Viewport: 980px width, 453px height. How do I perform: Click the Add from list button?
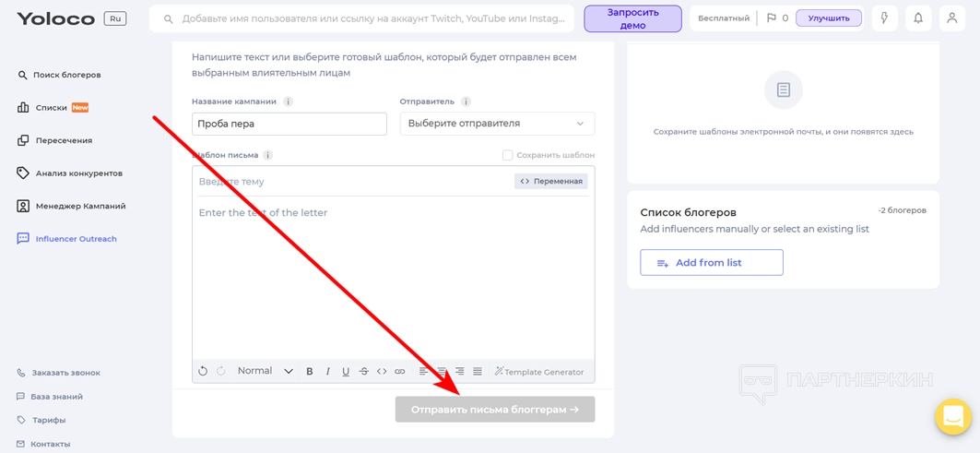pyautogui.click(x=711, y=263)
